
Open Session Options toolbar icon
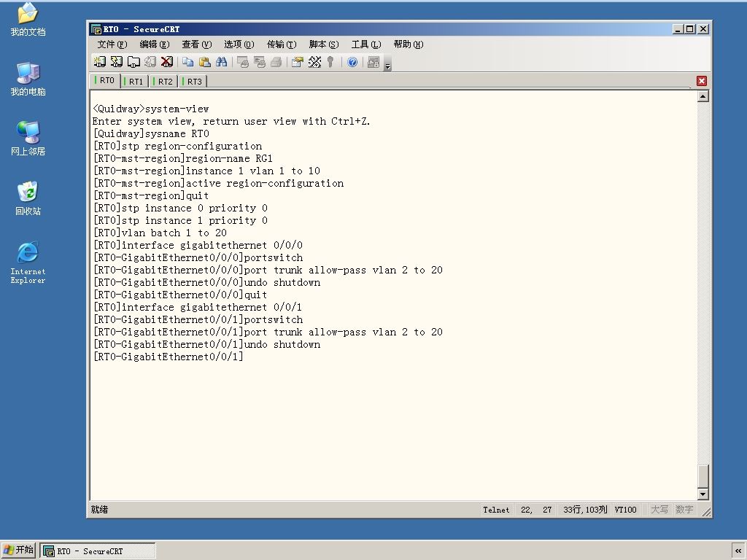[x=298, y=62]
